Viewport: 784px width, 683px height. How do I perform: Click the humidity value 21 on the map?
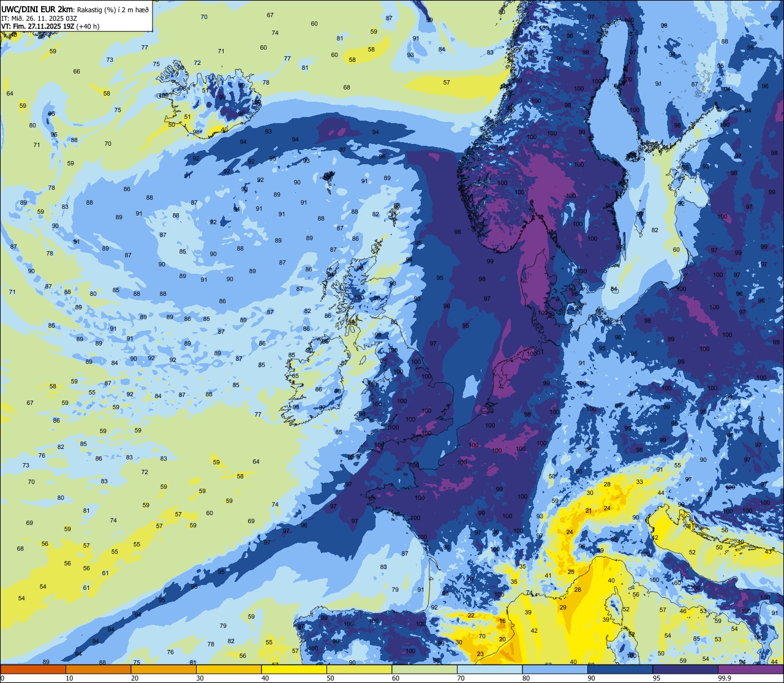click(589, 511)
